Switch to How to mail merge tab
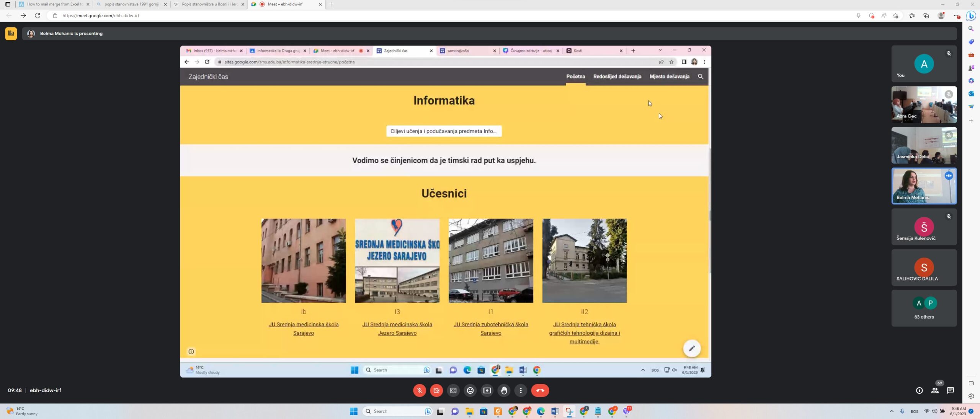The height and width of the screenshot is (419, 980). (x=54, y=4)
